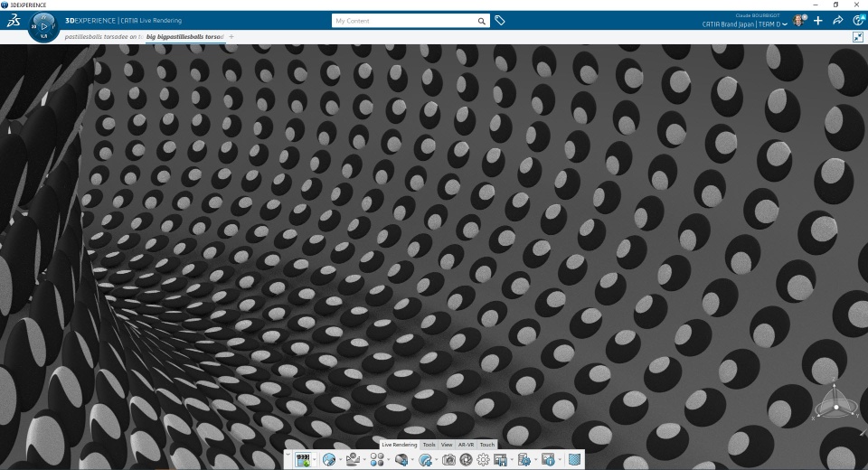The width and height of the screenshot is (868, 470).
Task: Select big bigpastillesballs torsad tab
Action: tap(184, 36)
